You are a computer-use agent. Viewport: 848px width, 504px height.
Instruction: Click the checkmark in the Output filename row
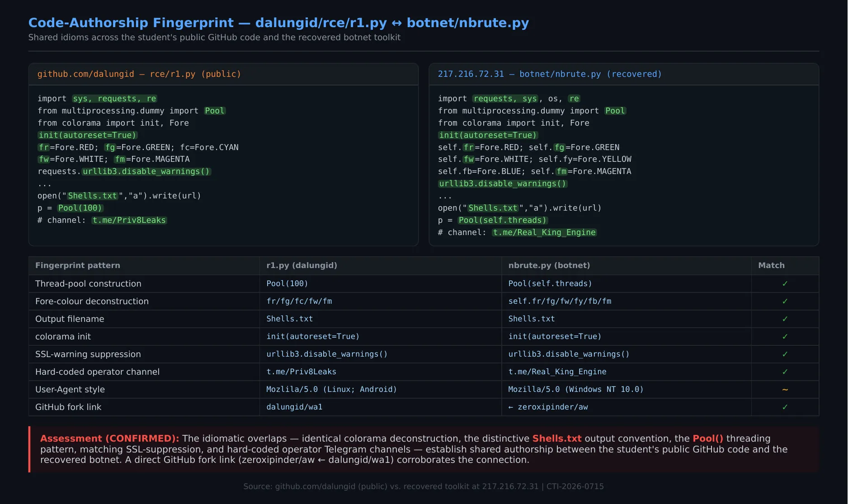point(785,319)
